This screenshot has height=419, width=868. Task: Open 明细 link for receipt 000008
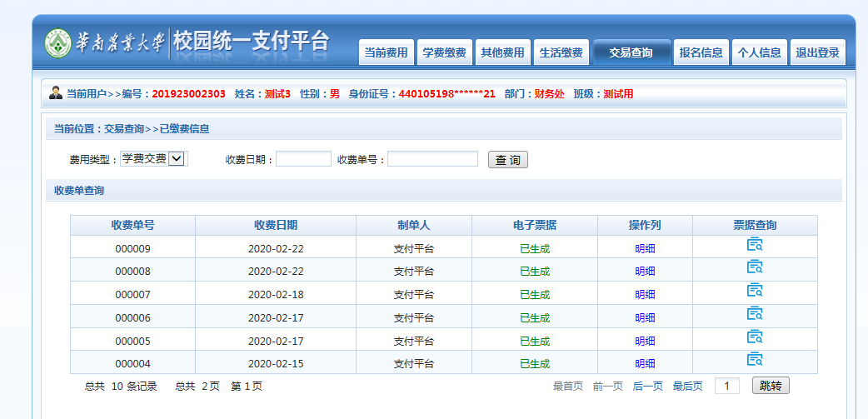tap(645, 272)
